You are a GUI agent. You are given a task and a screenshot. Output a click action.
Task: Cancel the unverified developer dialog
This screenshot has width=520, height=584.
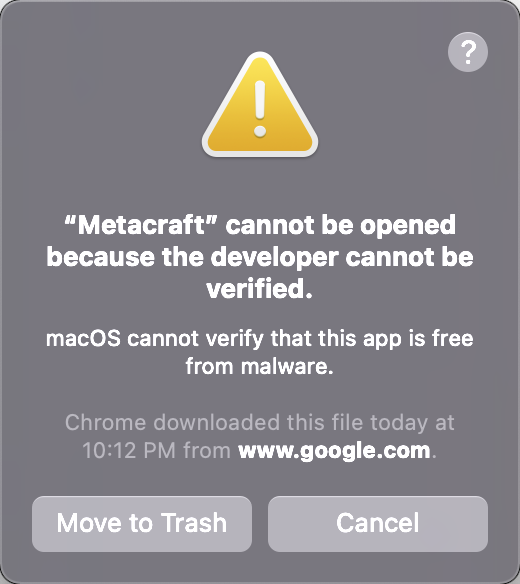tap(378, 524)
